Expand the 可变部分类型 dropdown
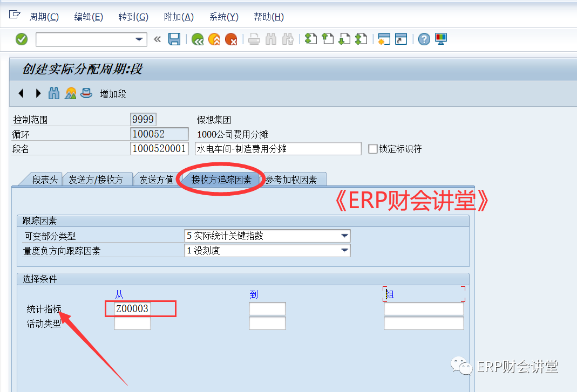The height and width of the screenshot is (392, 577). (x=344, y=236)
